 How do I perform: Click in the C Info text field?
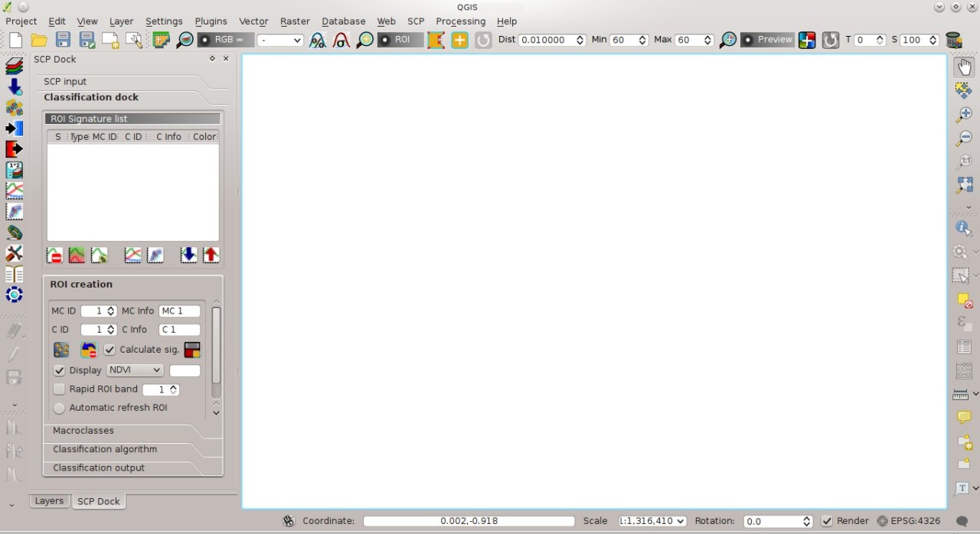tap(179, 330)
